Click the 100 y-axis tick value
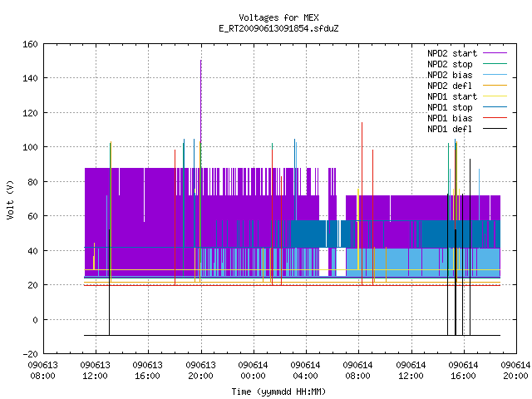Screen dimensions: 532x399 30,148
